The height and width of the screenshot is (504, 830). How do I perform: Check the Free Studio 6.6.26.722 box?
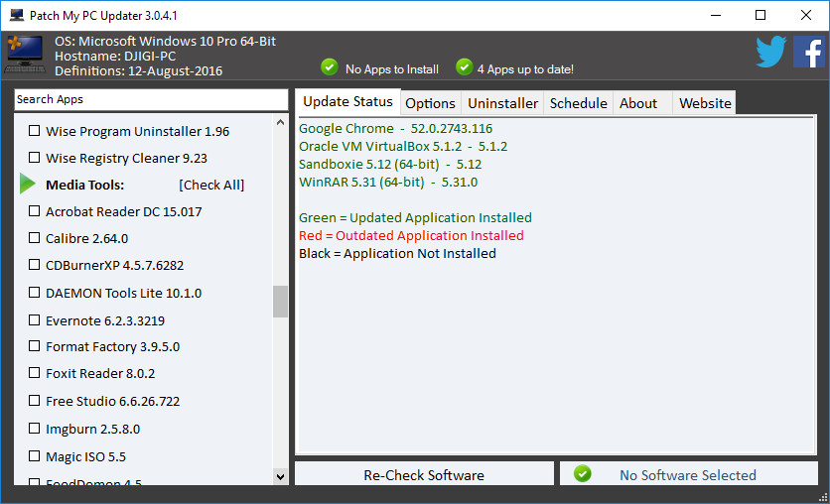tap(35, 401)
